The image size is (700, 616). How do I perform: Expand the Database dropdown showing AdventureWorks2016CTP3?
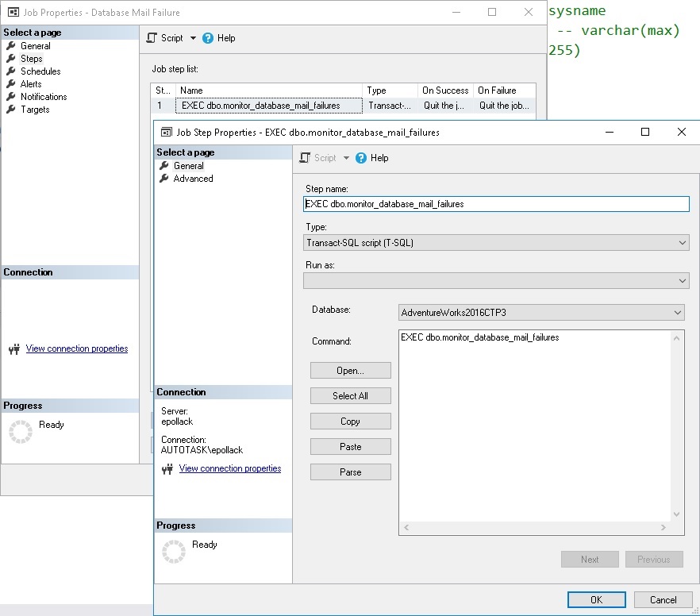(x=677, y=313)
